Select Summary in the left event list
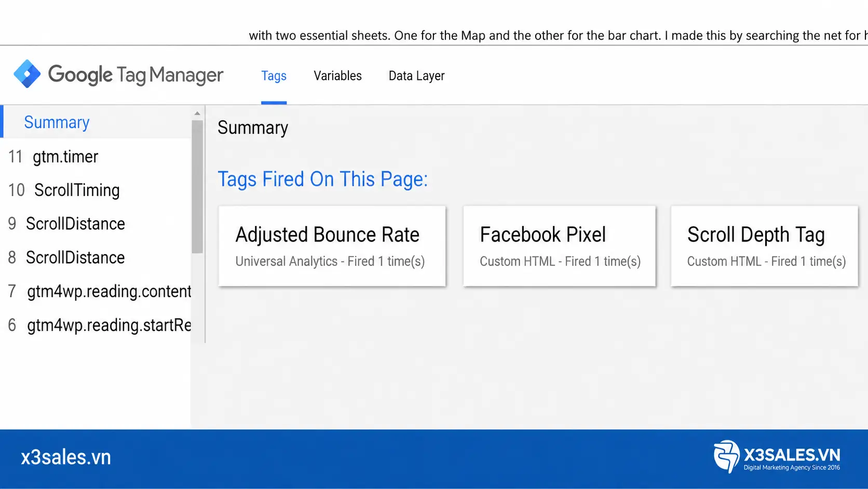 [96, 122]
